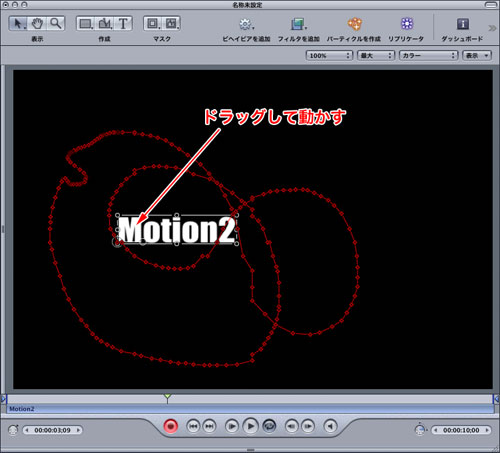This screenshot has width=500, height=453.
Task: Click the current time clock icon
Action: (13, 430)
